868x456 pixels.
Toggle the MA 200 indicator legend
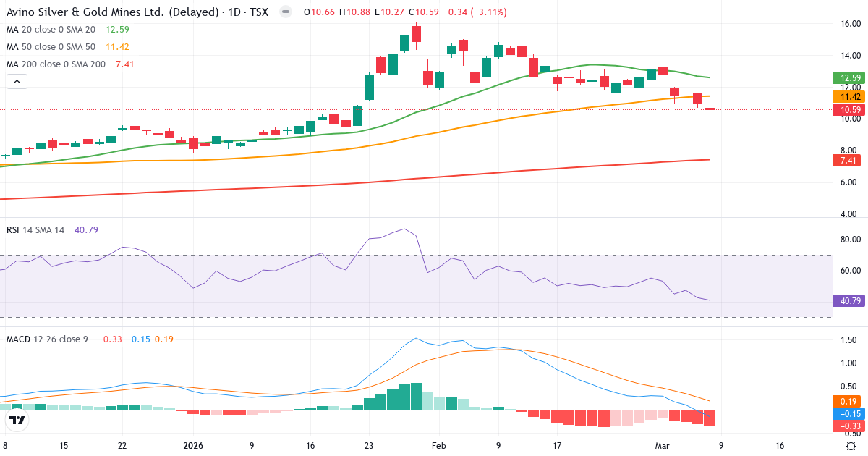(x=47, y=64)
